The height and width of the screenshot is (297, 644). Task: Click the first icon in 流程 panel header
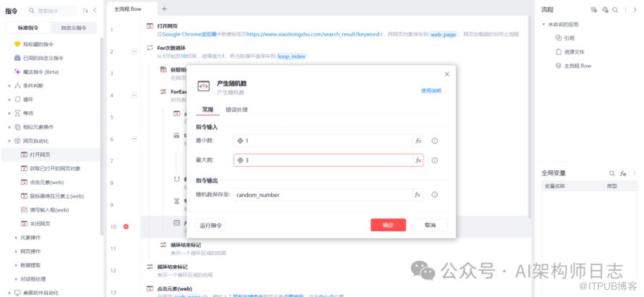click(593, 10)
